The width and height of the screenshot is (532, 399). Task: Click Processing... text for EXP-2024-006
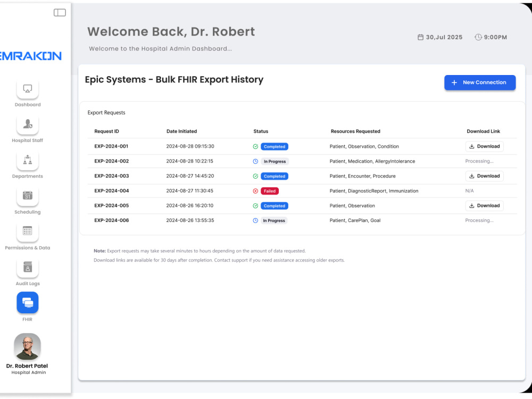[479, 220]
